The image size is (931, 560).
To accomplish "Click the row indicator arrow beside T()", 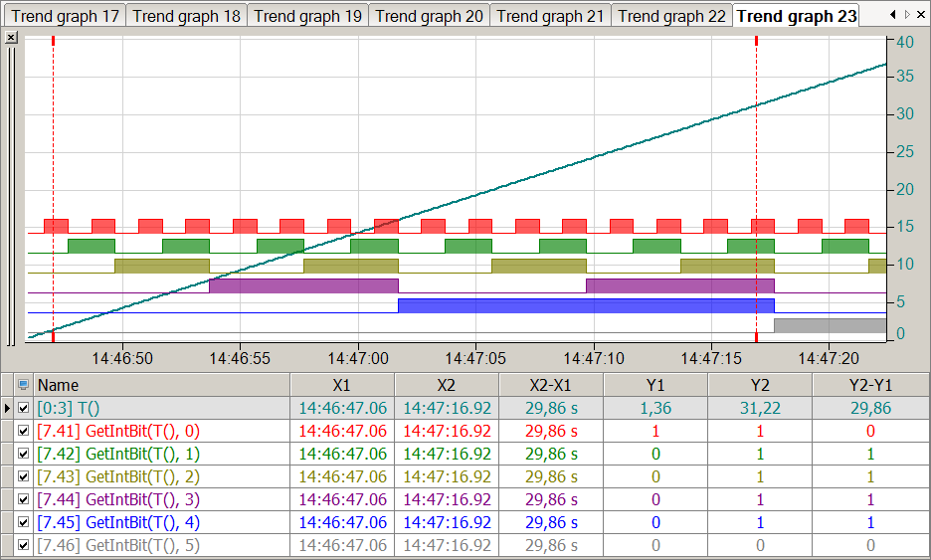I will tap(8, 408).
